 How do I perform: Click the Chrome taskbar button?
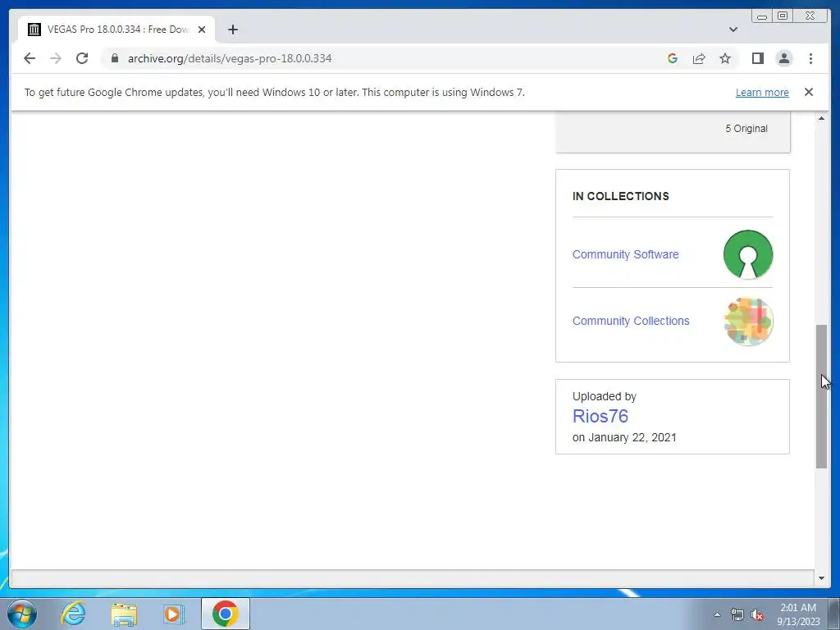pos(225,614)
